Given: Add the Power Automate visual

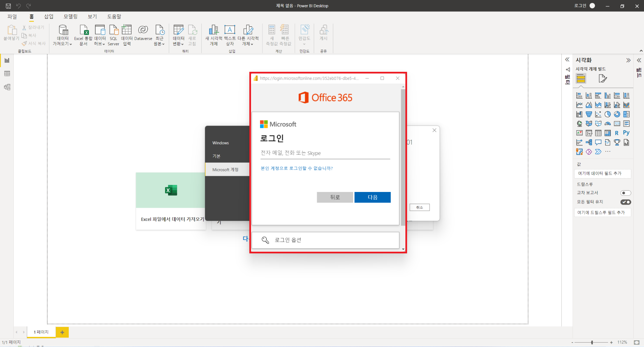Looking at the screenshot, I should (598, 152).
